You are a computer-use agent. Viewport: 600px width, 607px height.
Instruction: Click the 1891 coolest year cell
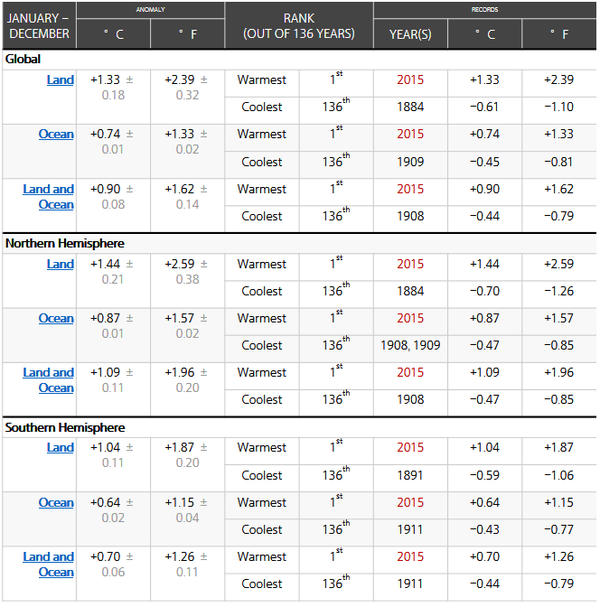410,475
